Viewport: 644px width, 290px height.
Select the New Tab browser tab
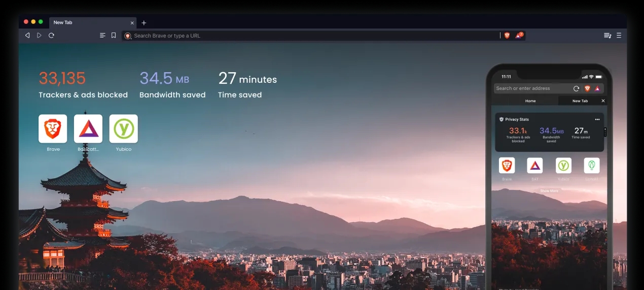(x=86, y=23)
